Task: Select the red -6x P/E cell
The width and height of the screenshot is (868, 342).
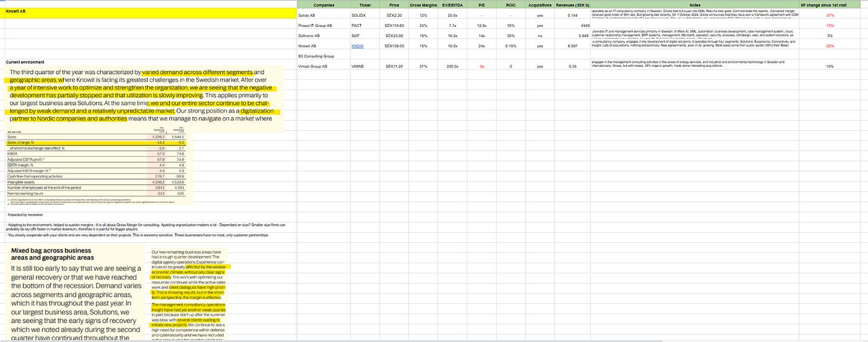Action: point(482,66)
